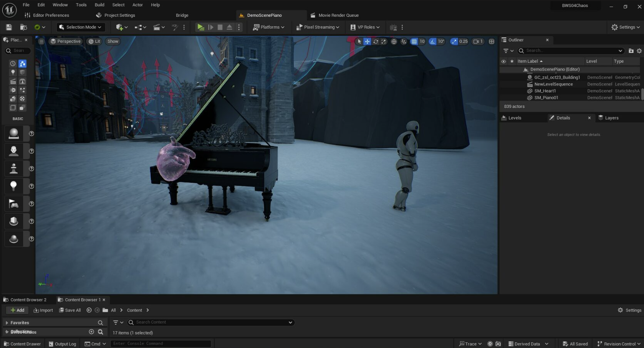644x348 pixels.
Task: Toggle rotation angle snapping
Action: click(x=433, y=41)
